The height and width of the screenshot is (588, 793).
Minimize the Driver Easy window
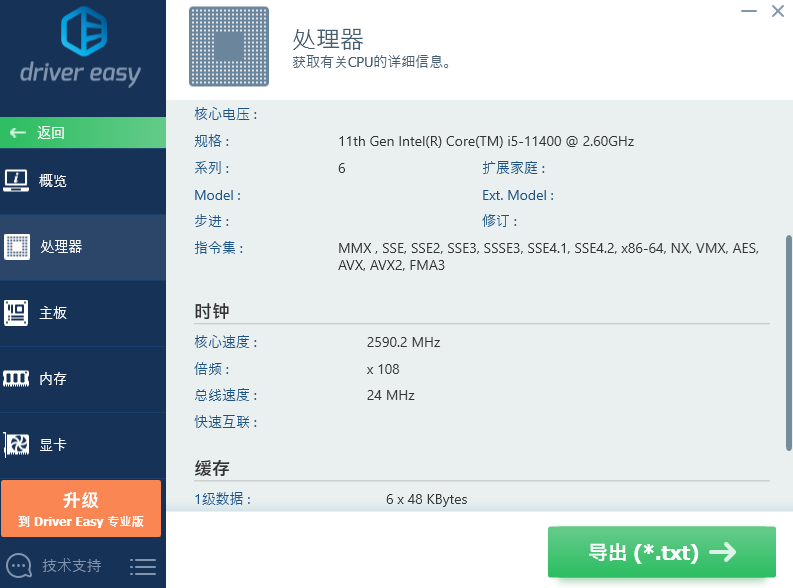pyautogui.click(x=749, y=11)
